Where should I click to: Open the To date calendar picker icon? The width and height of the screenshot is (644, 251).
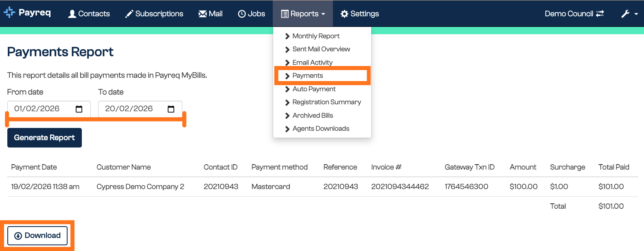click(x=171, y=109)
